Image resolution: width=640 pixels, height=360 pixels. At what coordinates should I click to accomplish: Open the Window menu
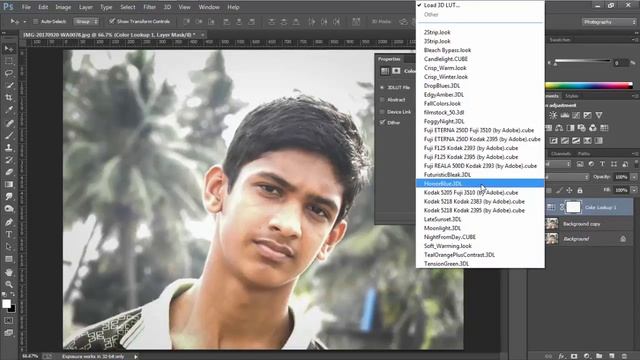(209, 7)
